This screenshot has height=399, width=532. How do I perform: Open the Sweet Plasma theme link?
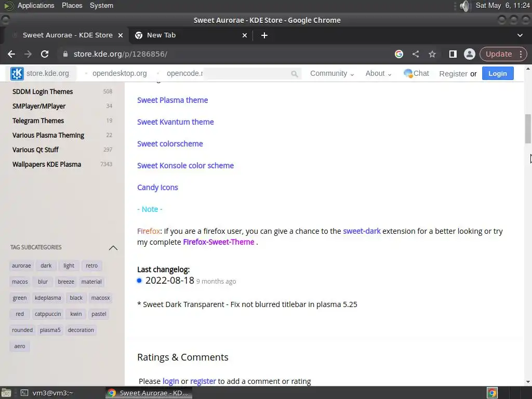[172, 100]
